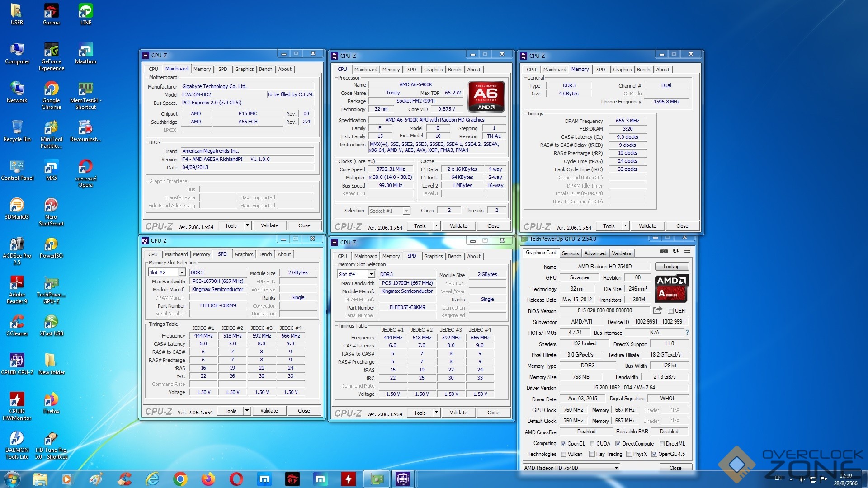The width and height of the screenshot is (868, 488).
Task: Click the Lookup button
Action: pos(671,267)
